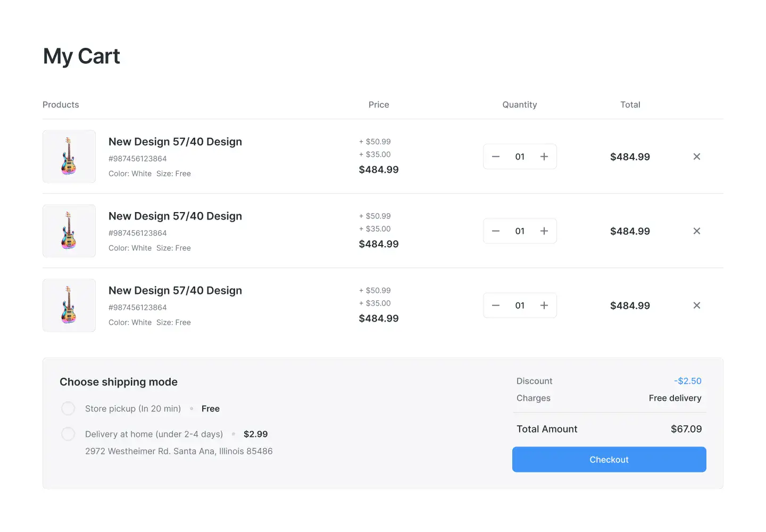Remove the second product from cart

coord(697,231)
